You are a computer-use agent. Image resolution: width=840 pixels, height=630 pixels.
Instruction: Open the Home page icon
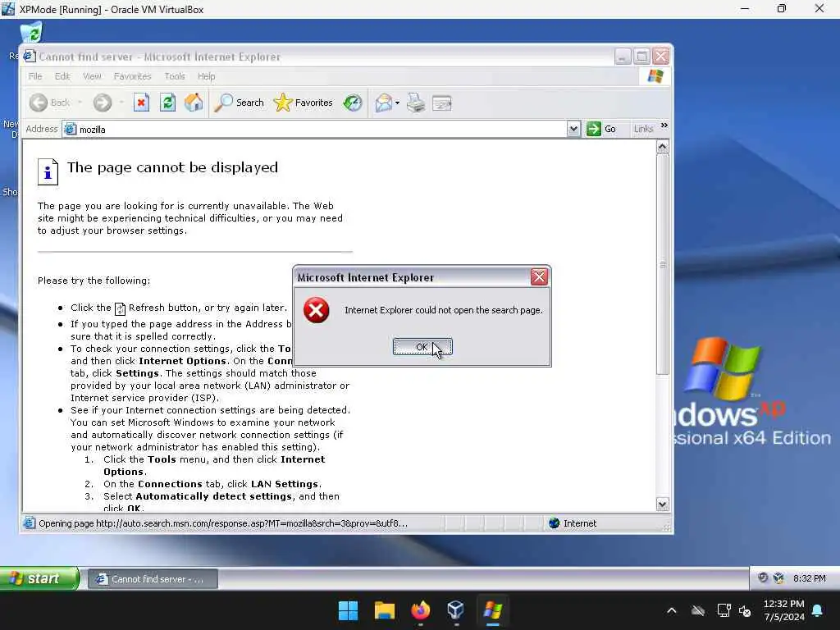pos(194,103)
